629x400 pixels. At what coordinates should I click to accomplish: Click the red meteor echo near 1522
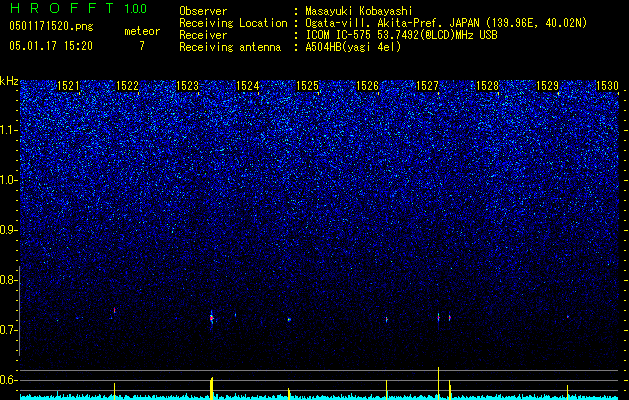pyautogui.click(x=115, y=310)
